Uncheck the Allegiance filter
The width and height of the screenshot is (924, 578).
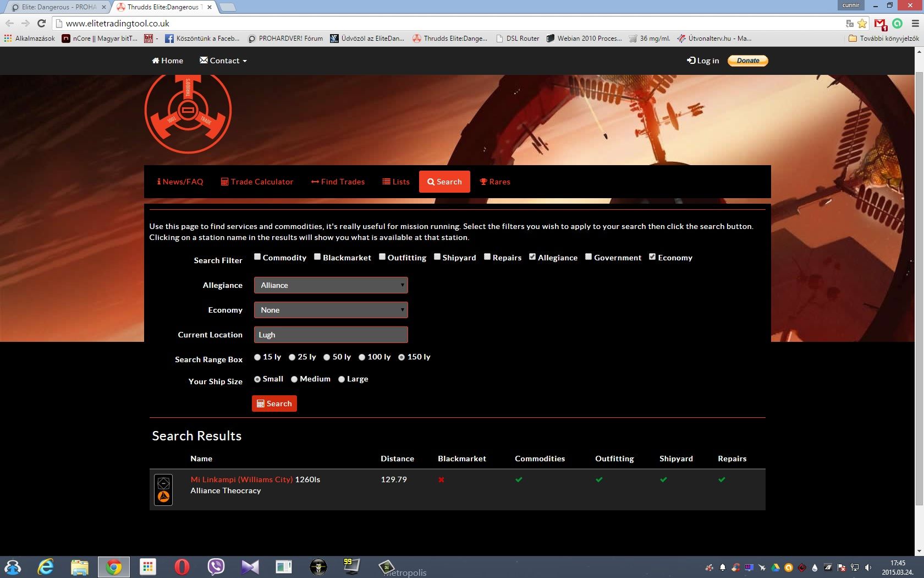532,257
